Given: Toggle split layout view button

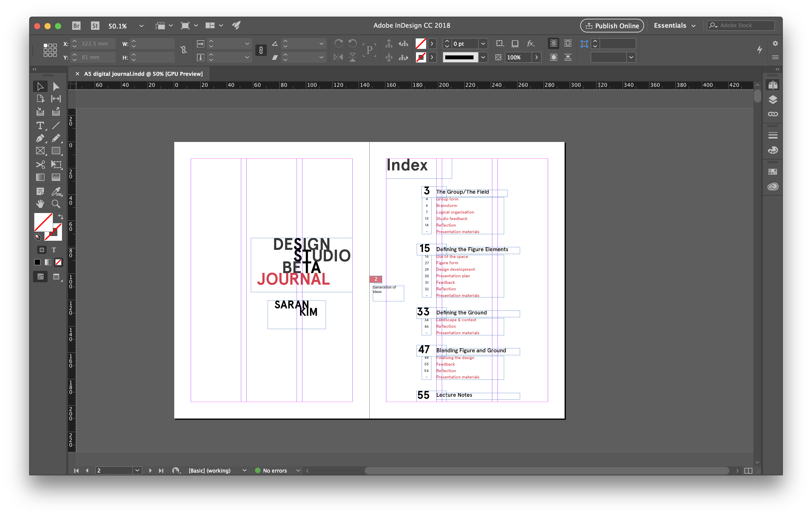Looking at the screenshot, I should click(x=748, y=470).
